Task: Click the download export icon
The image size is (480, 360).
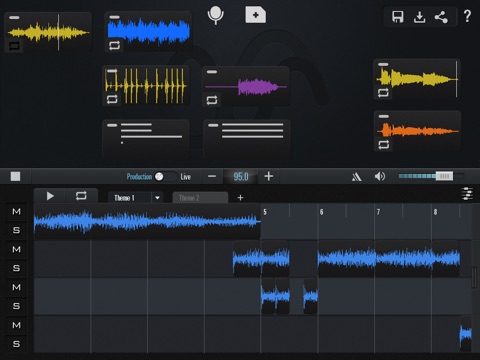Action: pos(419,17)
